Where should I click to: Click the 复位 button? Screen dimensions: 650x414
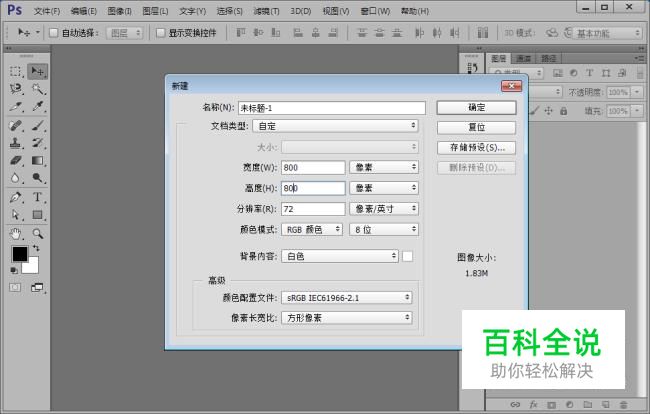tap(476, 127)
